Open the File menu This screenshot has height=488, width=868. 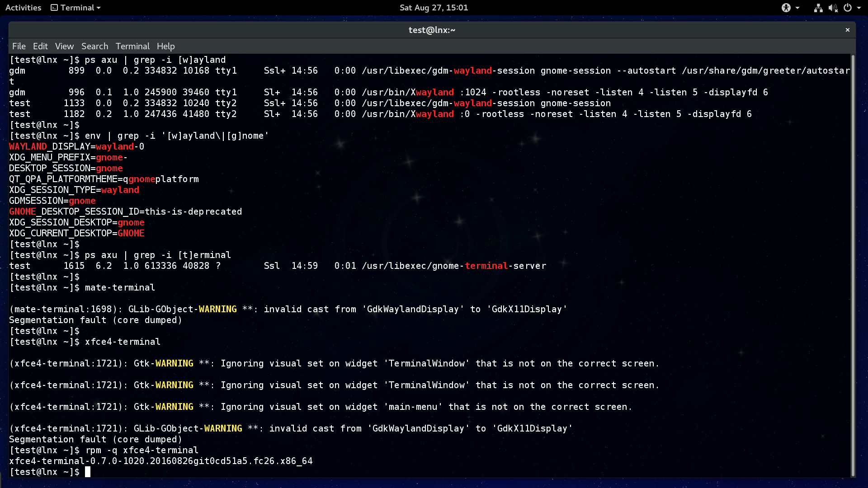click(x=19, y=46)
